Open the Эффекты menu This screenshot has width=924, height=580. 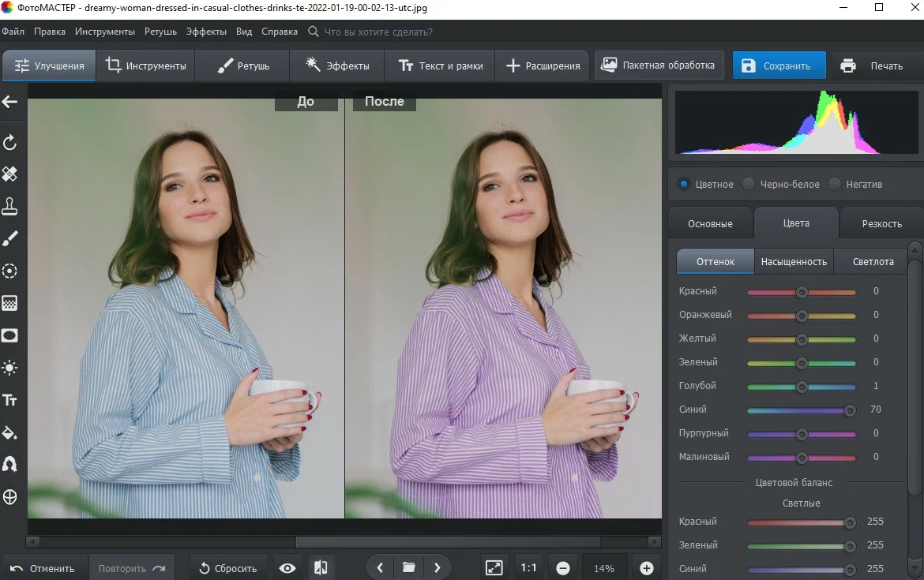click(206, 32)
